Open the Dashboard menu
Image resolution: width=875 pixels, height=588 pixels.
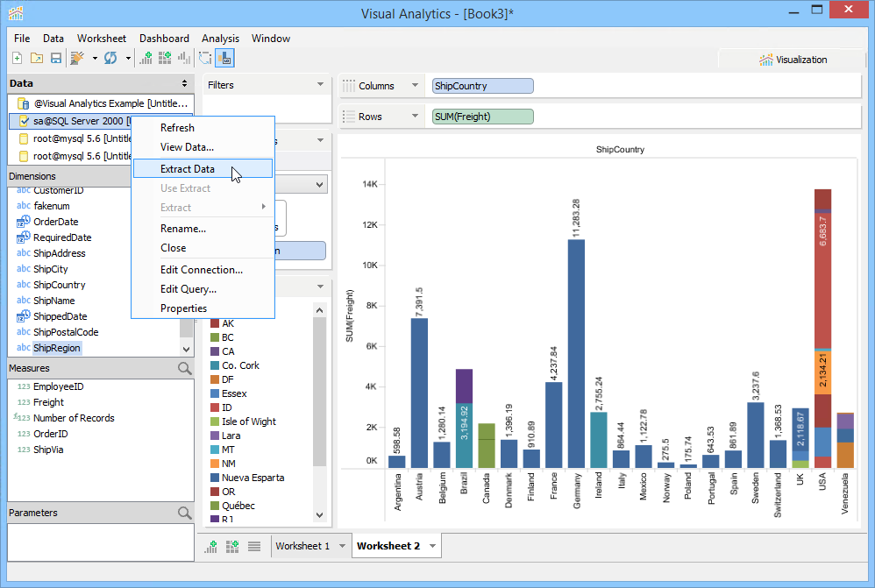(x=164, y=39)
